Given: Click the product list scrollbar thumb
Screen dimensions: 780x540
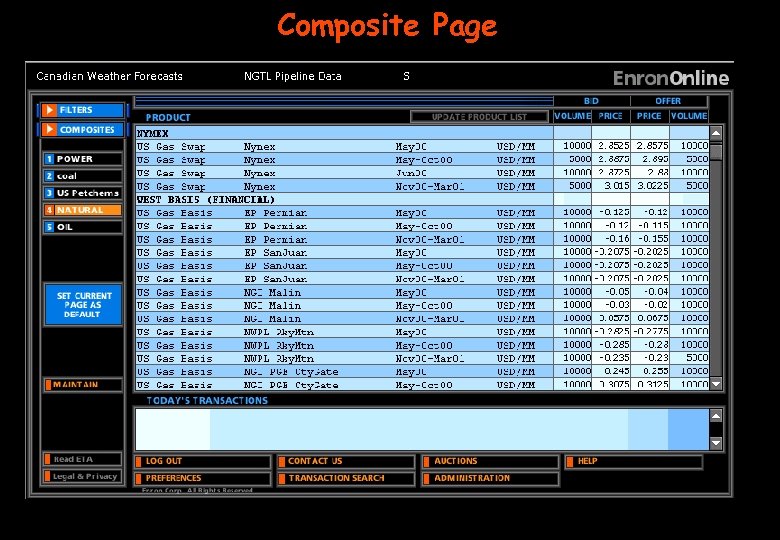Looking at the screenshot, I should coord(716,150).
